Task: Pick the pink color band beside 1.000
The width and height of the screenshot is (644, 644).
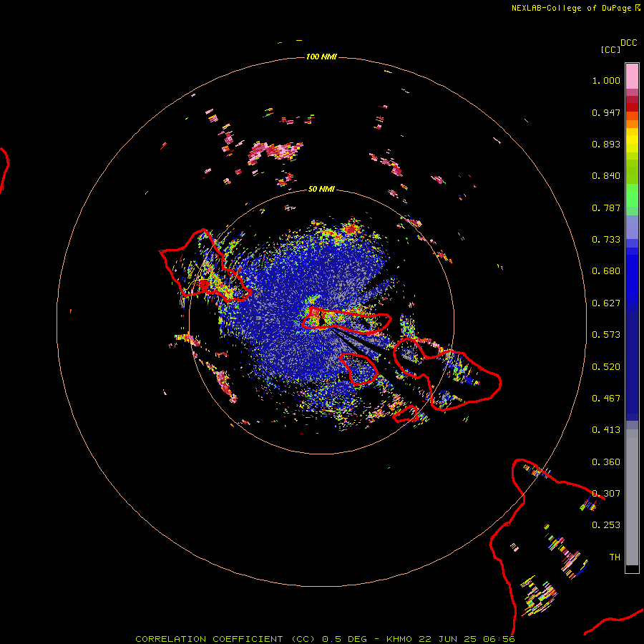Action: click(632, 77)
